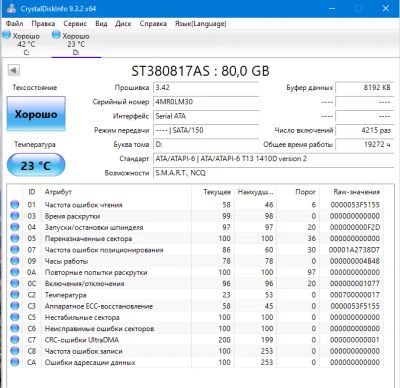Click status icon for Частота ошибок записи
The width and height of the screenshot is (400, 388).
point(15,351)
